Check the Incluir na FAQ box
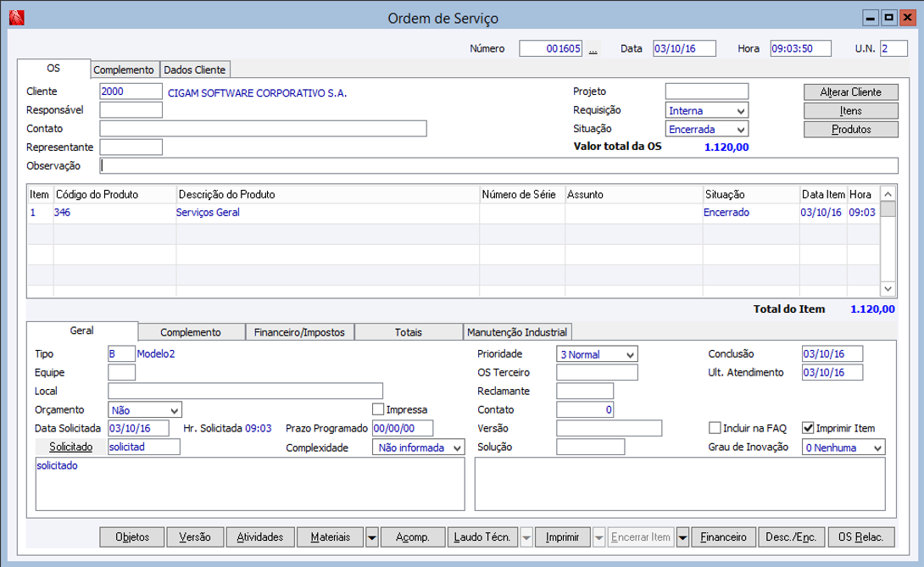 click(715, 428)
